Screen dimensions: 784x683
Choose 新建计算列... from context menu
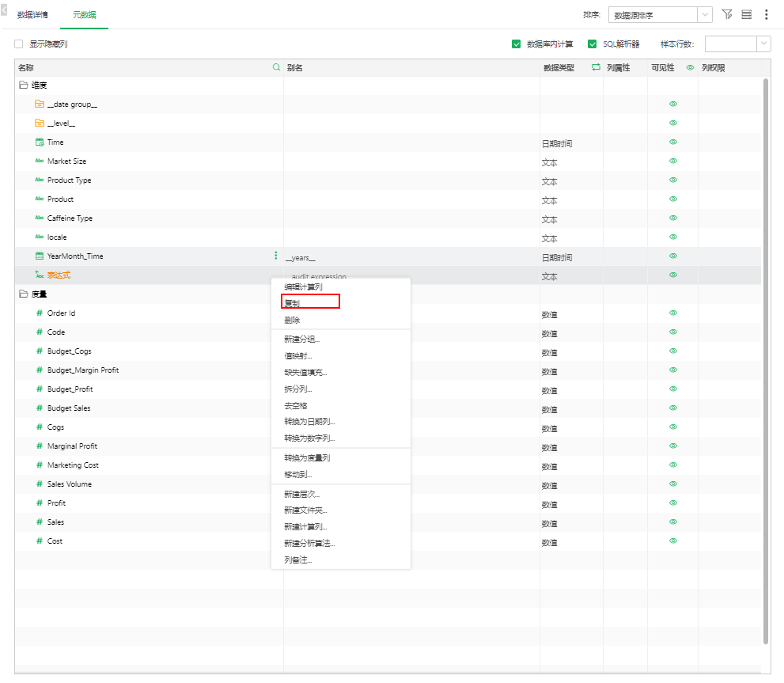coord(305,527)
